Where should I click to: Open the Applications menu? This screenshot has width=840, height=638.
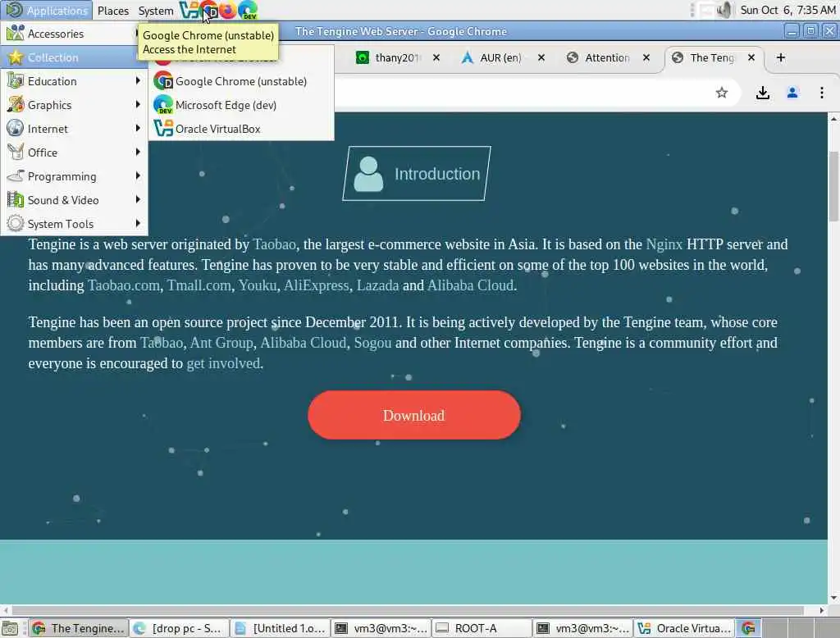pos(47,10)
